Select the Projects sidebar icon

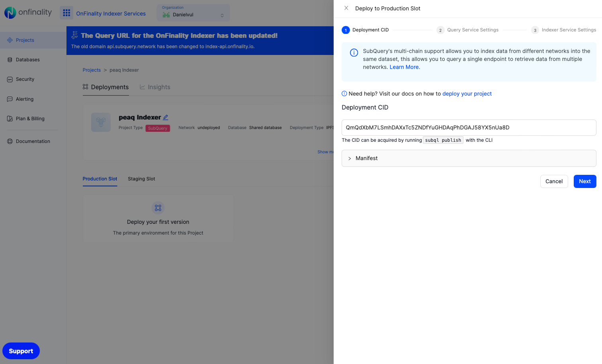click(10, 40)
